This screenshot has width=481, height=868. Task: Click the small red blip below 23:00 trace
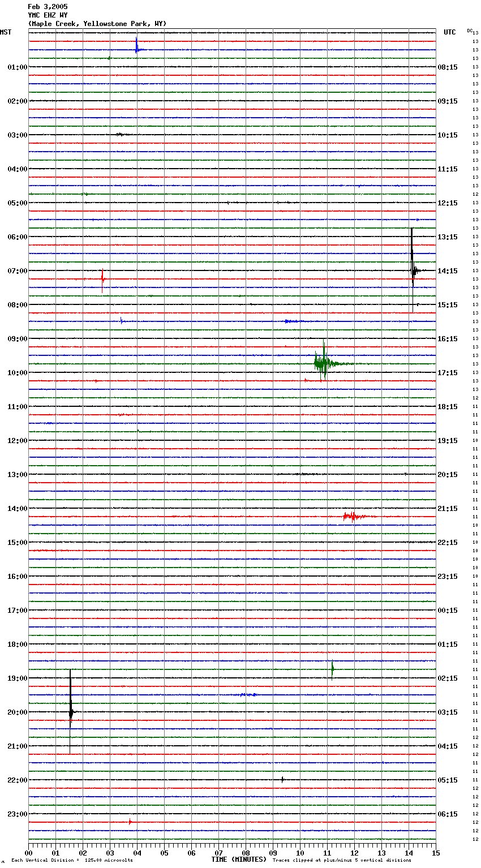130,822
